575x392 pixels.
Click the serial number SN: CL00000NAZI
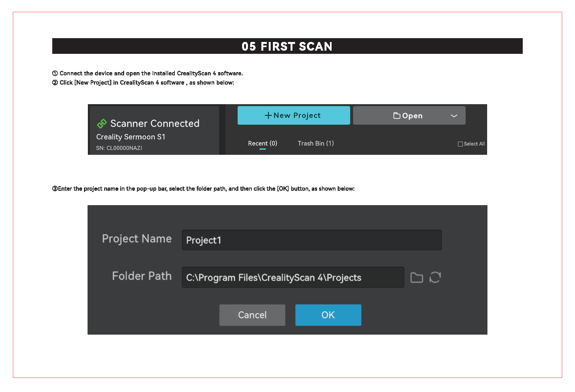point(119,148)
